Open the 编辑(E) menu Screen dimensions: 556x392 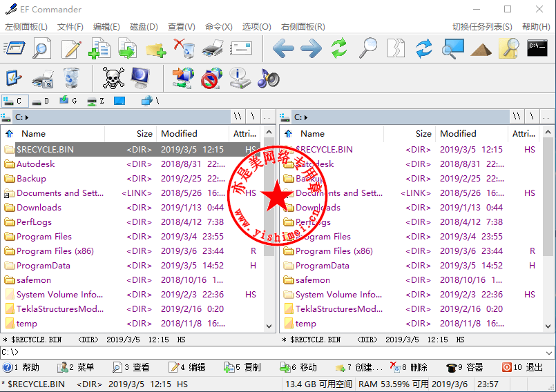(x=106, y=27)
